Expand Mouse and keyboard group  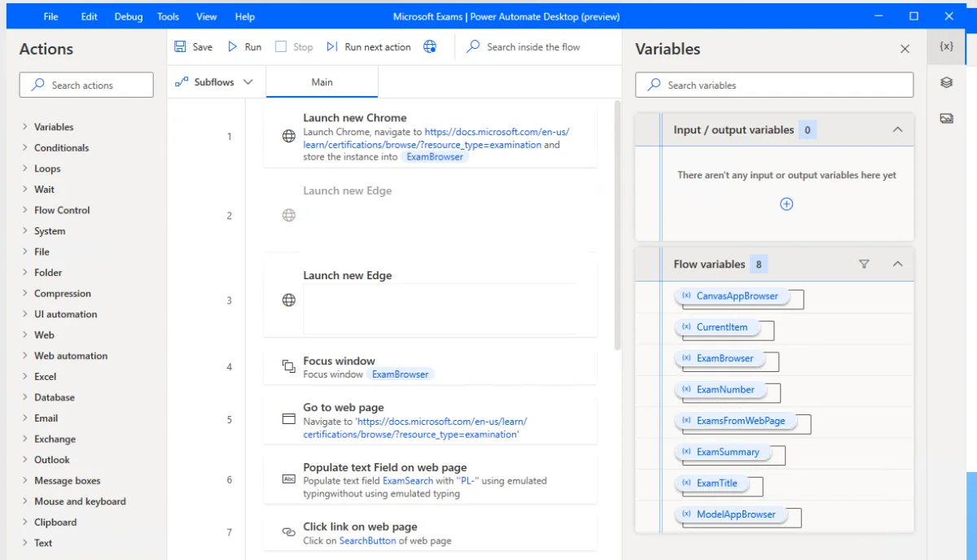coord(24,501)
